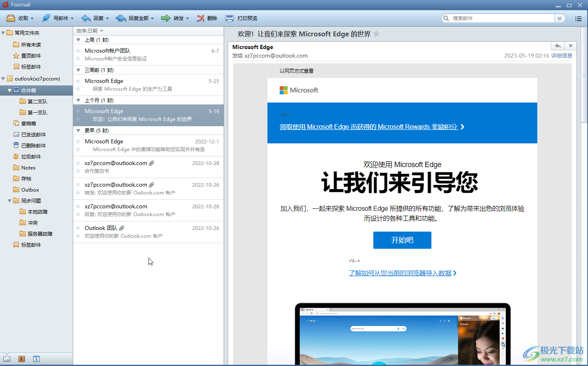This screenshot has height=366, width=588.
Task: Click the Reply All (回复全部) icon
Action: point(121,18)
